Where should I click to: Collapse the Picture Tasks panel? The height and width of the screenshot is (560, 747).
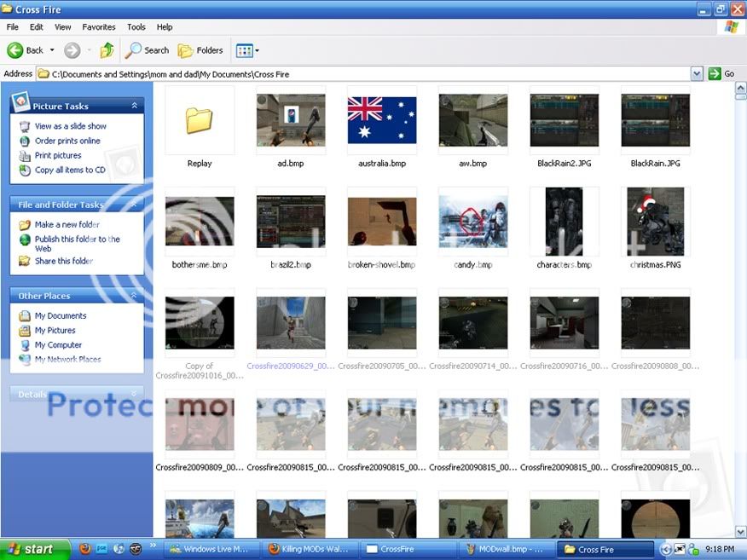pyautogui.click(x=134, y=106)
